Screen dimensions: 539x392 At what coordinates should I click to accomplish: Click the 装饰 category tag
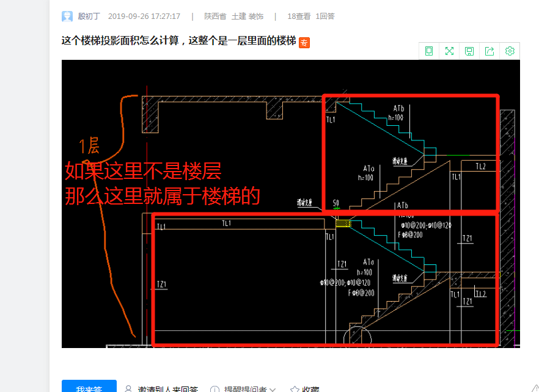pyautogui.click(x=256, y=16)
